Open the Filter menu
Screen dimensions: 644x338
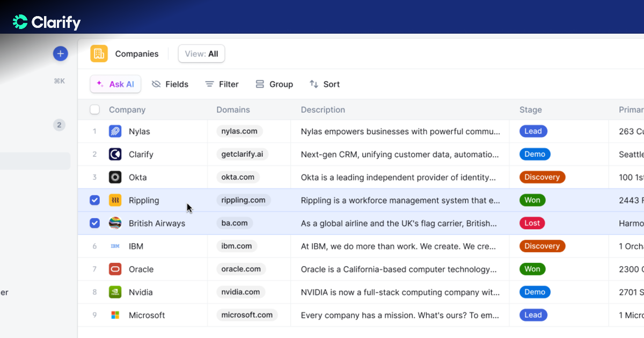pyautogui.click(x=222, y=84)
